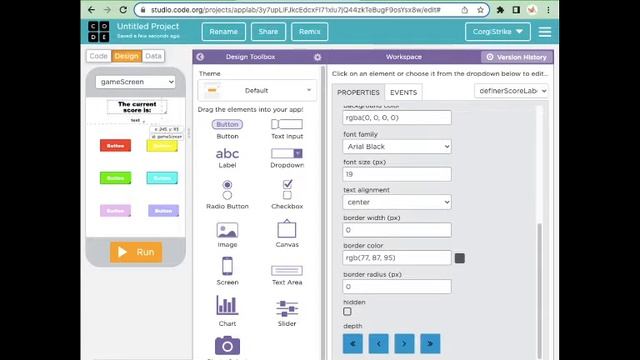The height and width of the screenshot is (360, 640).
Task: Open the PROPERTIES tab
Action: 358,92
